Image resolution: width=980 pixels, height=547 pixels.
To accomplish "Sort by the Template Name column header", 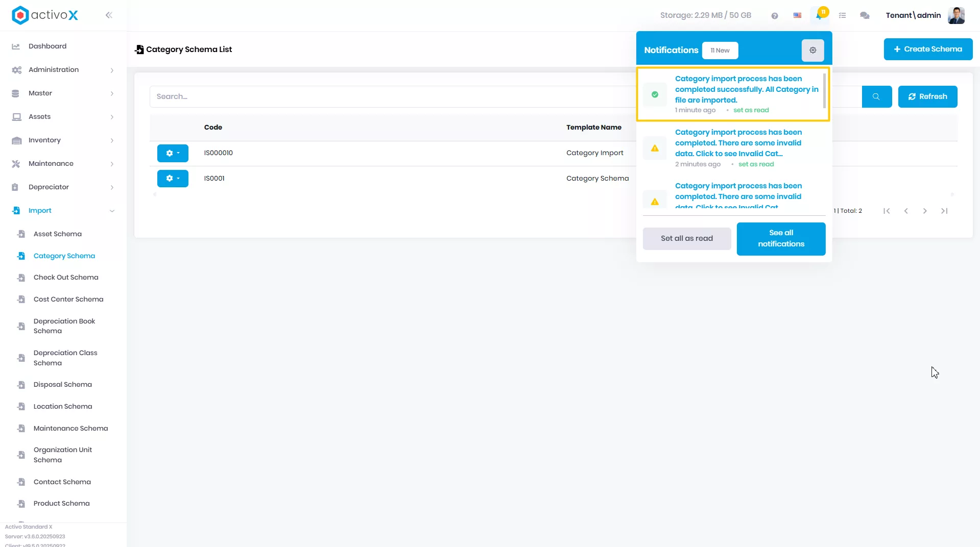I will tap(593, 128).
